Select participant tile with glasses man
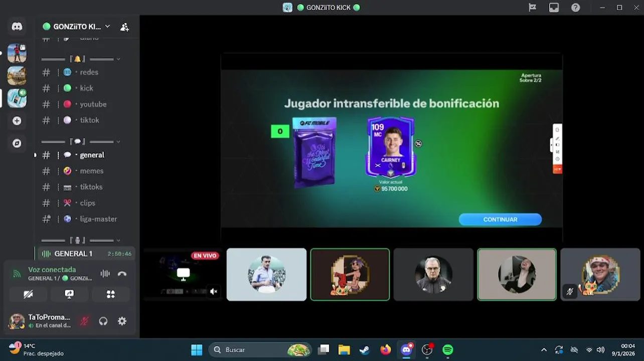The image size is (644, 361). 433,274
